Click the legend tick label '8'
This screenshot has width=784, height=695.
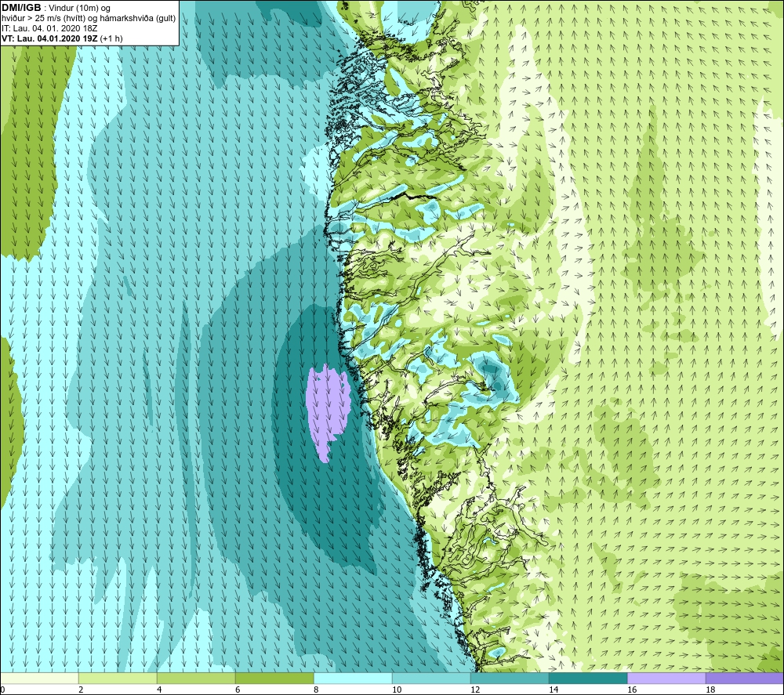click(316, 690)
